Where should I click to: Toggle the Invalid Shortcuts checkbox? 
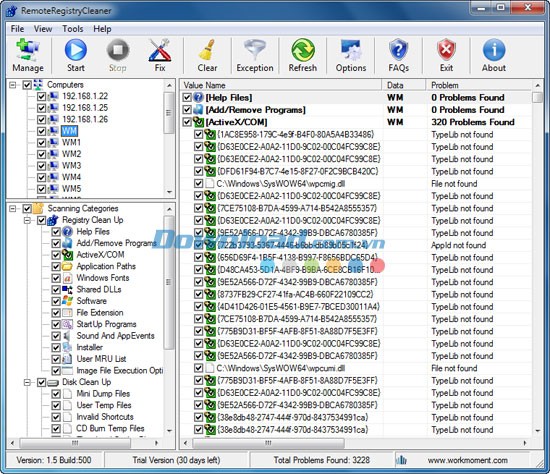[56, 417]
